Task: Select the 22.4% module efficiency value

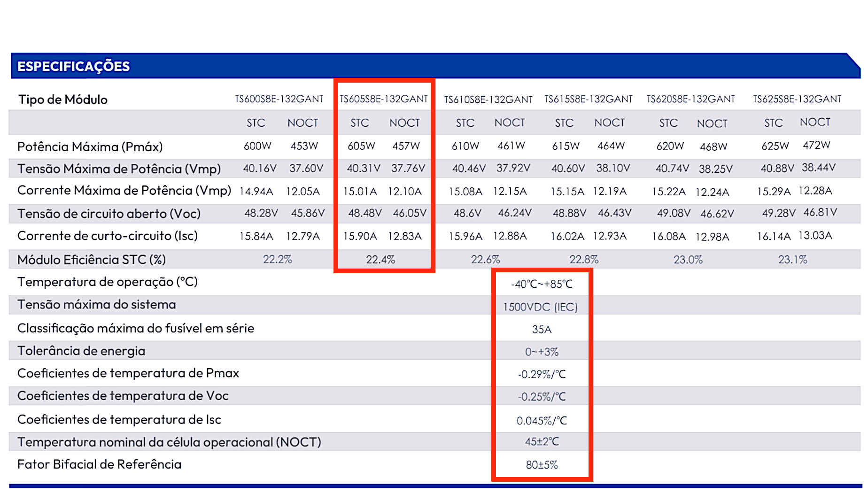Action: pyautogui.click(x=380, y=260)
